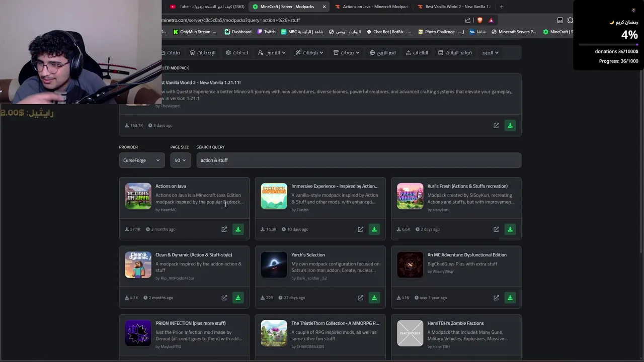Click the Actions on Java thumbnail
The height and width of the screenshot is (362, 644).
(x=138, y=196)
